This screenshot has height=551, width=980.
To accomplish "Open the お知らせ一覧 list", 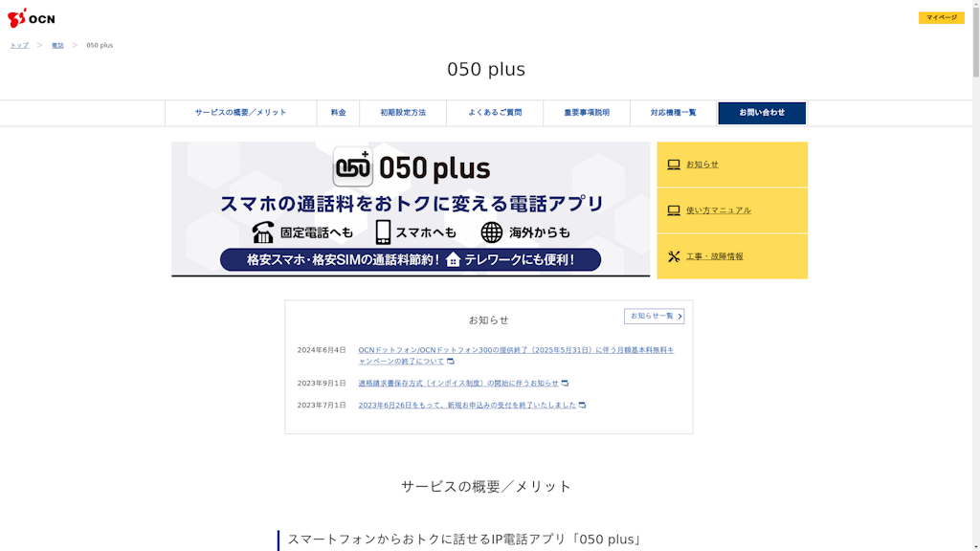I will pyautogui.click(x=652, y=316).
